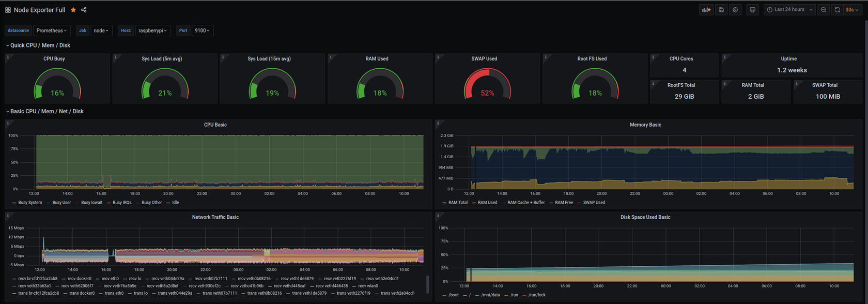Click info icon on SWAP Total panel
This screenshot has height=304, width=868.
[x=797, y=83]
